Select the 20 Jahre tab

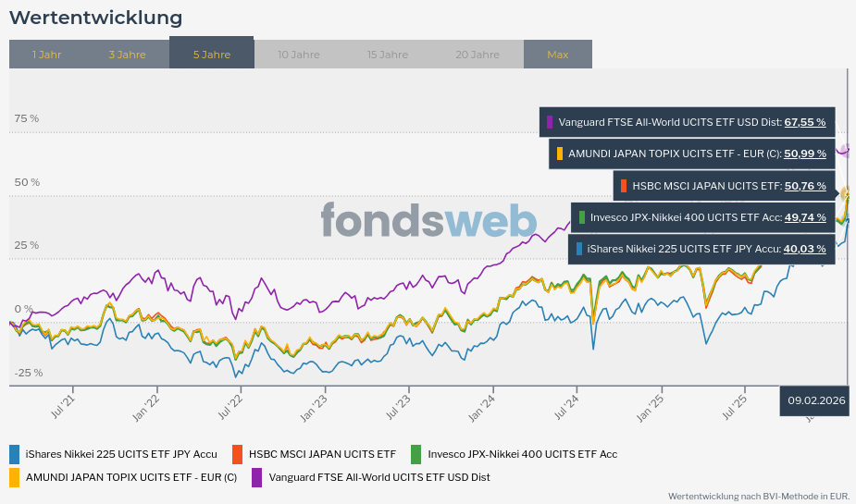[x=478, y=55]
